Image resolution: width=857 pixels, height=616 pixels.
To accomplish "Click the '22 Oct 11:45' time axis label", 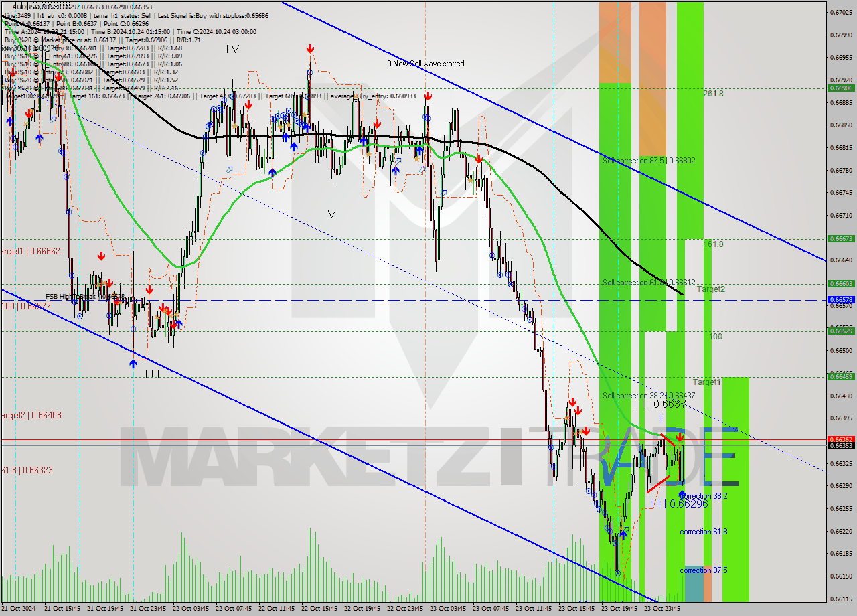I will pos(277,609).
